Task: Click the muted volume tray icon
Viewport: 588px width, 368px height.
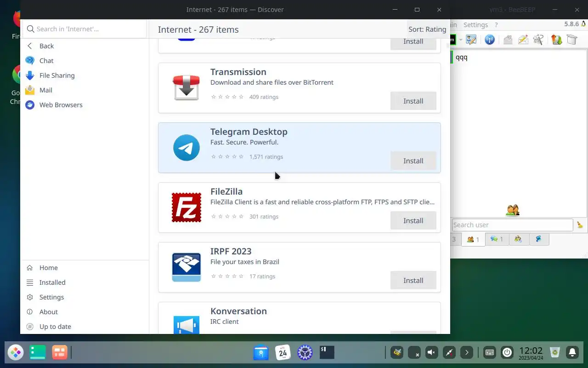Action: [x=431, y=353]
